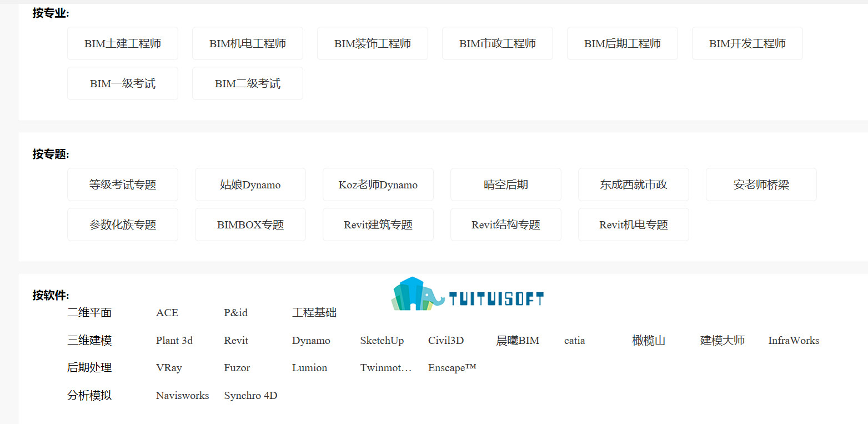Open 姑娘Dynamo topic
Screen dimensions: 868x424
coord(250,184)
